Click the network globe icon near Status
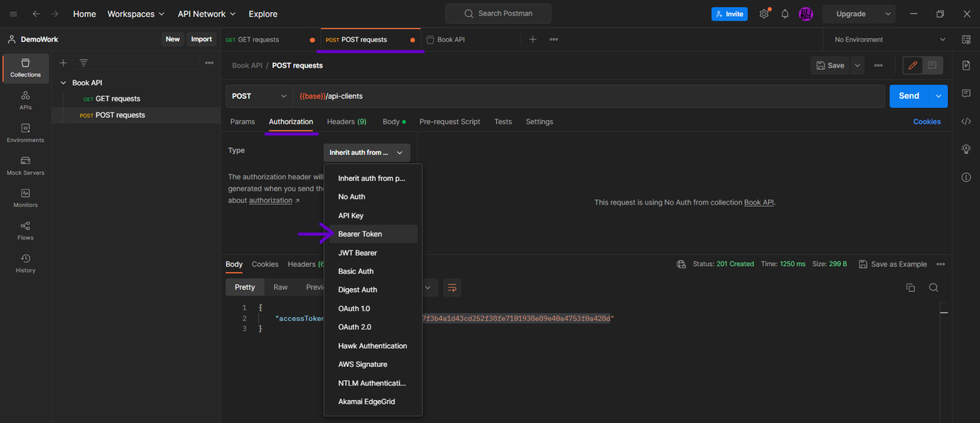Viewport: 980px width, 423px height. pos(681,264)
